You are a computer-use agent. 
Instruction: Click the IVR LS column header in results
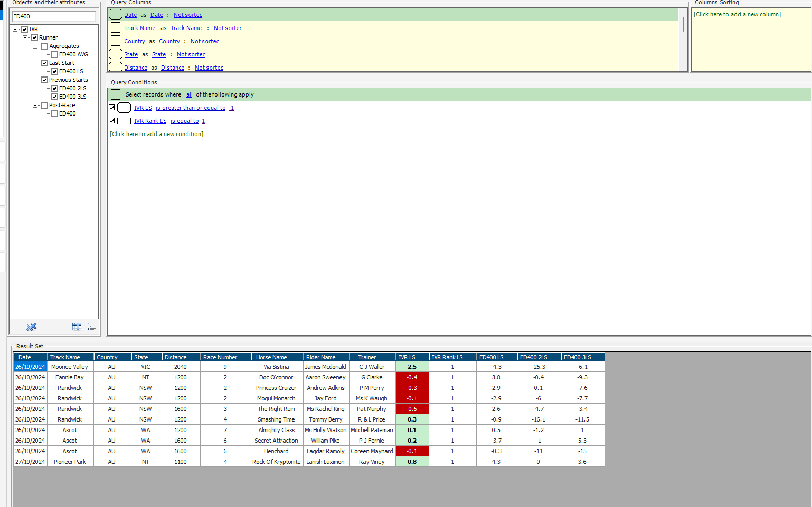[x=412, y=357]
